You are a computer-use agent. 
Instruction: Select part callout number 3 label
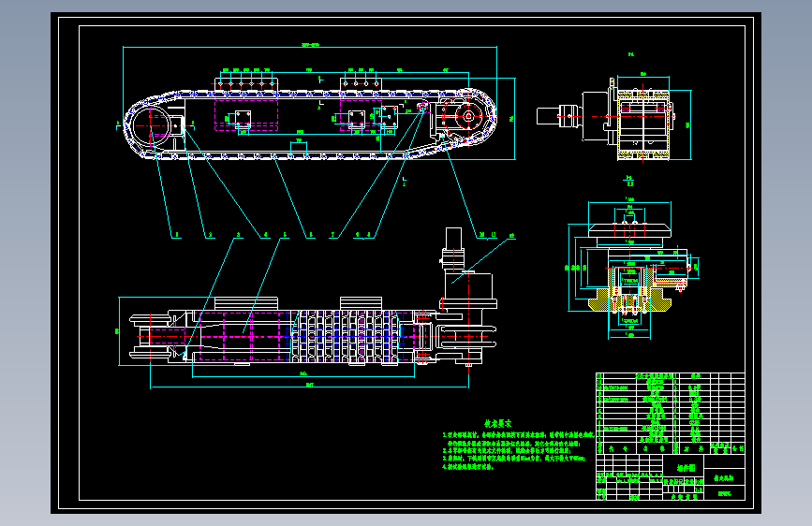[238, 235]
